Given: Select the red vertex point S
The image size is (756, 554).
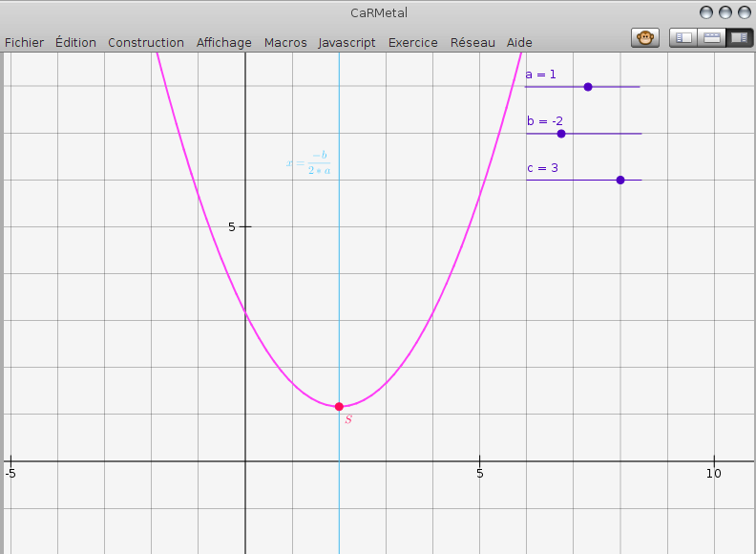Looking at the screenshot, I should coord(339,407).
